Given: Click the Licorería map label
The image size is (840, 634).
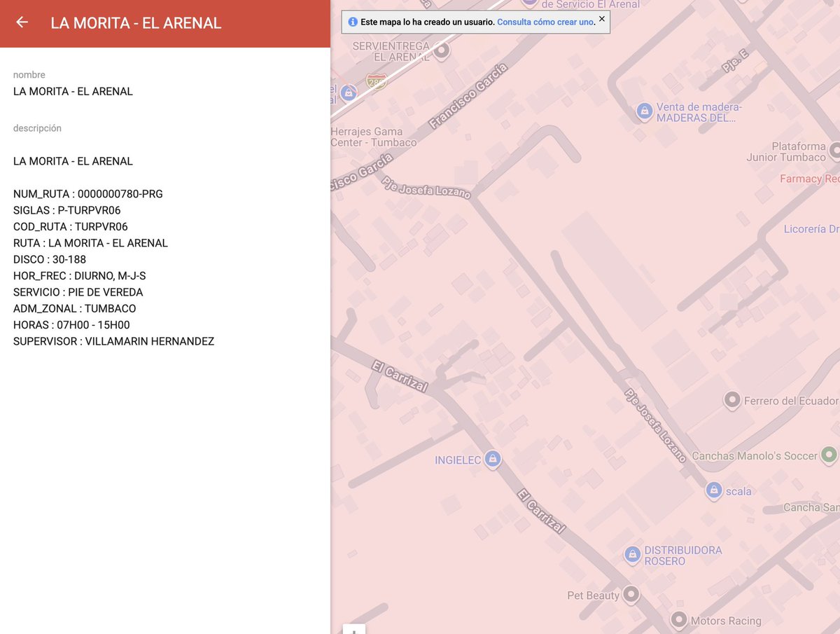Looking at the screenshot, I should tap(811, 229).
